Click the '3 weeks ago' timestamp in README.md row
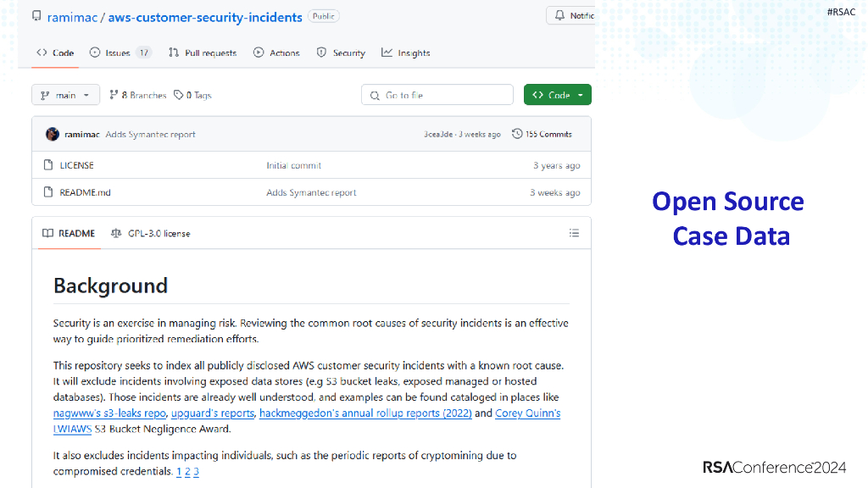This screenshot has width=868, height=488. (554, 192)
